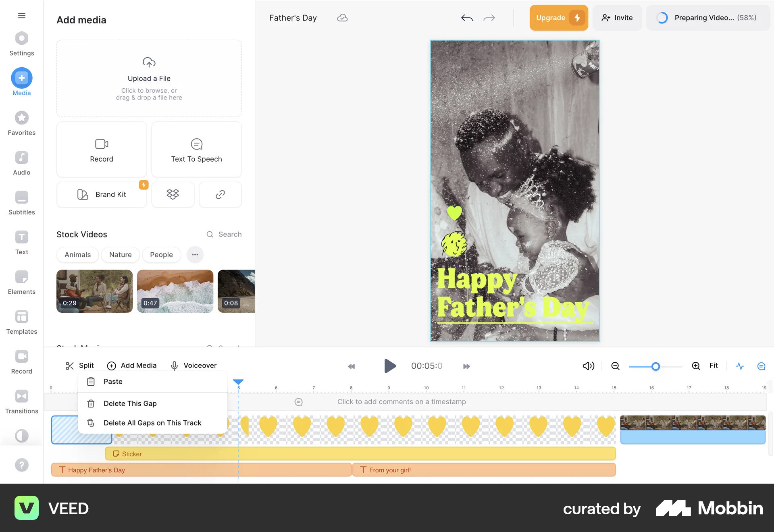Open the Transitions panel

(21, 400)
